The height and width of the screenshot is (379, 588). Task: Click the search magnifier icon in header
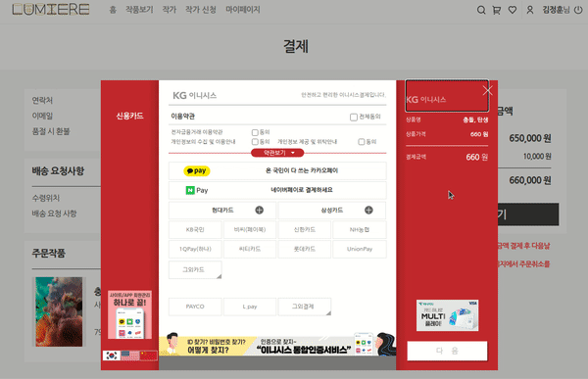[481, 10]
